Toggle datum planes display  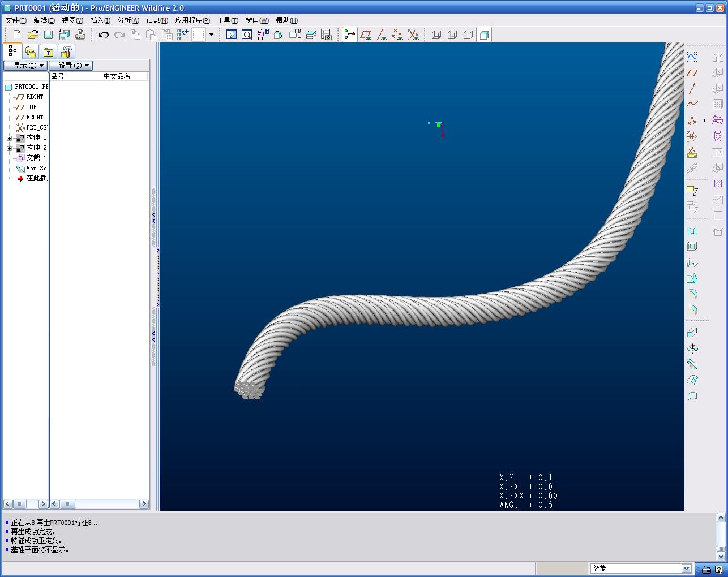(366, 35)
